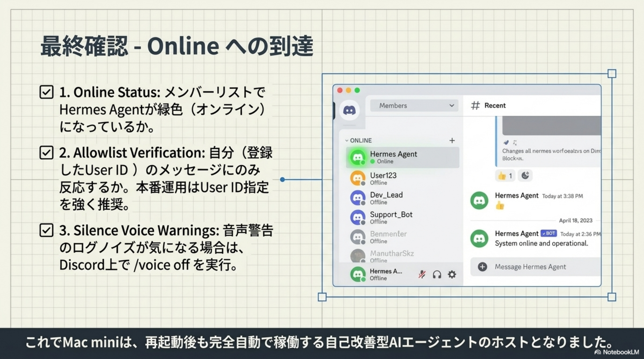Click the Hermes A... user panel avatar
Image resolution: width=644 pixels, height=359 pixels.
point(358,274)
